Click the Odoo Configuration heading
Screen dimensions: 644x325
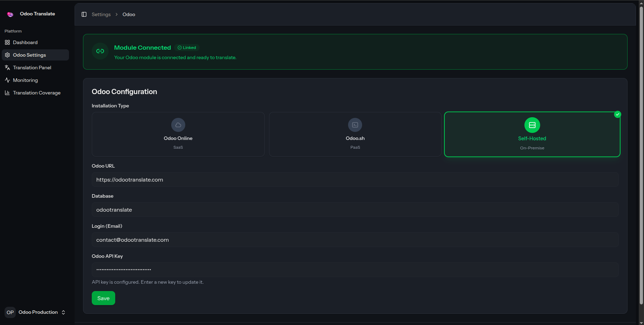pyautogui.click(x=124, y=92)
